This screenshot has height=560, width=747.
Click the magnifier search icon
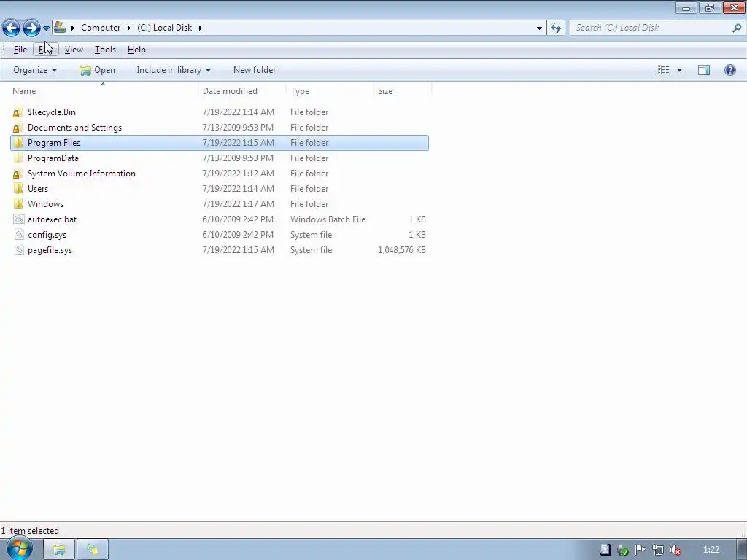737,28
